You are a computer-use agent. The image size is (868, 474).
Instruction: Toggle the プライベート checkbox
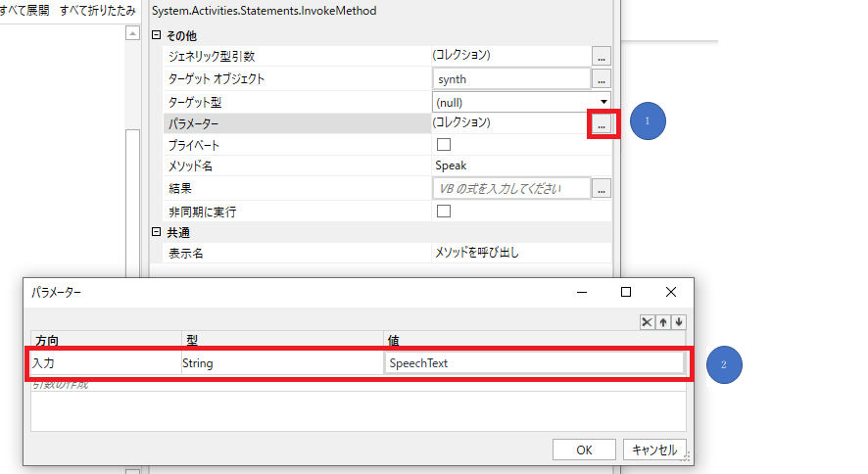(x=444, y=144)
